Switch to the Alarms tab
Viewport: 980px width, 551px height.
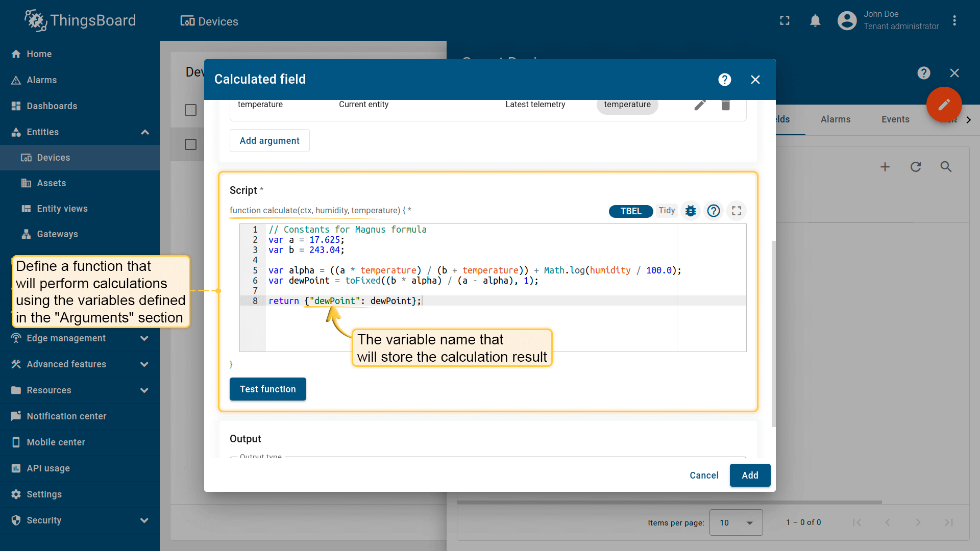pyautogui.click(x=835, y=119)
